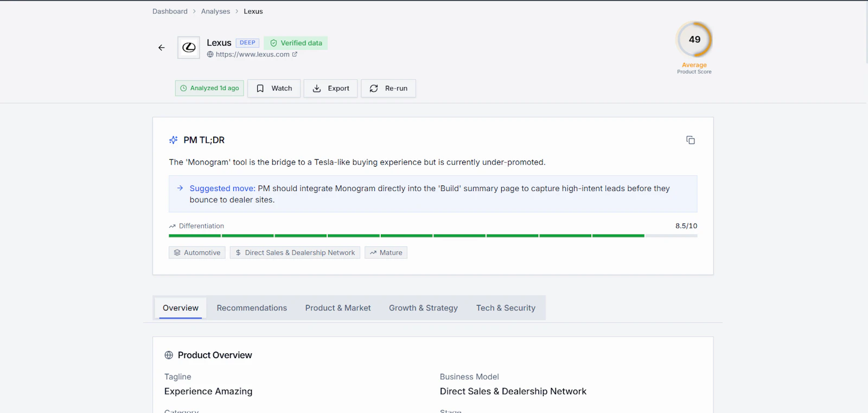Switch to the Overview tab
The height and width of the screenshot is (413, 868).
tap(181, 308)
